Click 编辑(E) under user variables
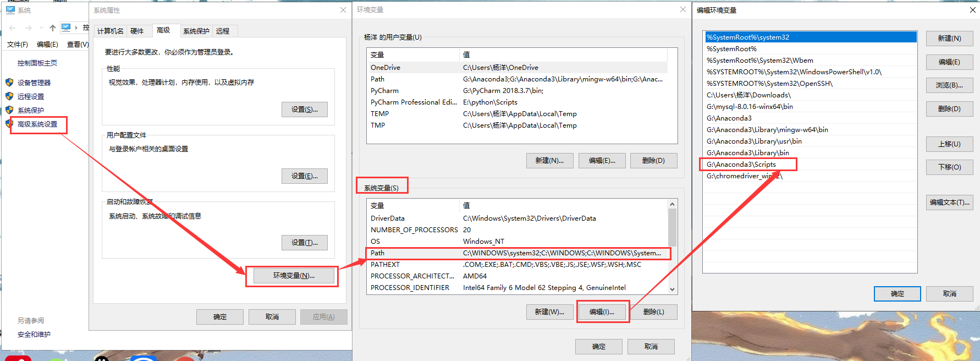The image size is (980, 361). pos(602,161)
